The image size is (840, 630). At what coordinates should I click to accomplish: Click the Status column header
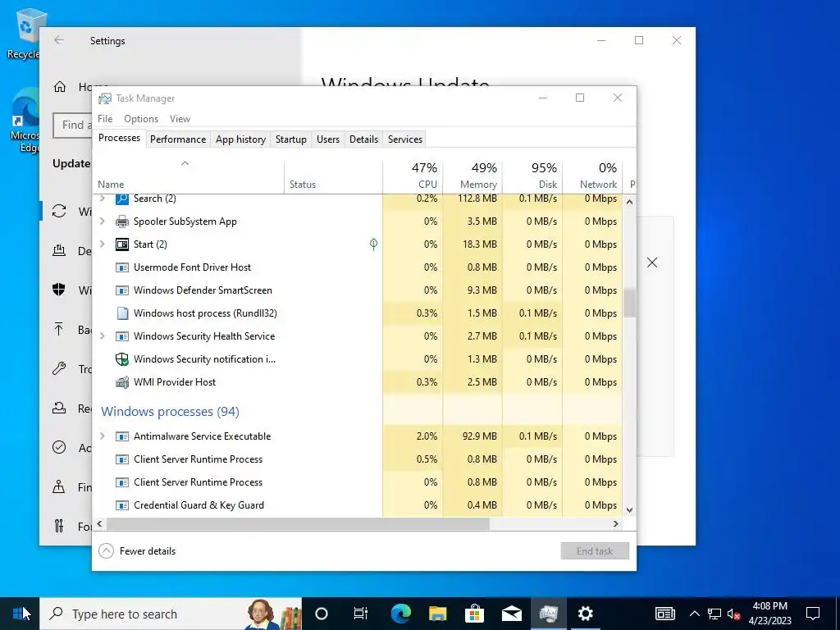click(x=333, y=176)
